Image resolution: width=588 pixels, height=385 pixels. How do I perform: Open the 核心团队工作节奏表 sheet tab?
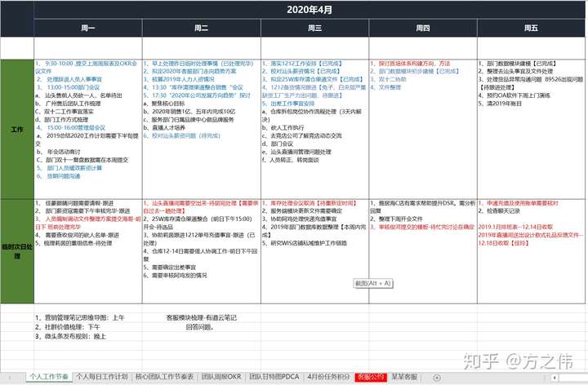[x=164, y=377]
